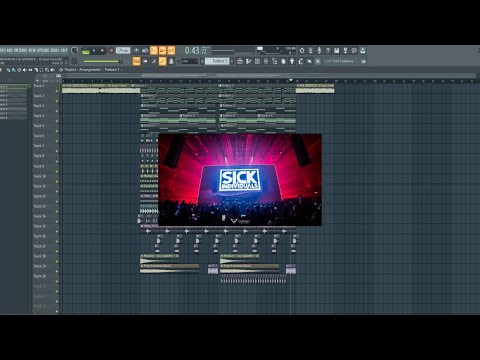Open the OPTIONS menu

(43, 50)
